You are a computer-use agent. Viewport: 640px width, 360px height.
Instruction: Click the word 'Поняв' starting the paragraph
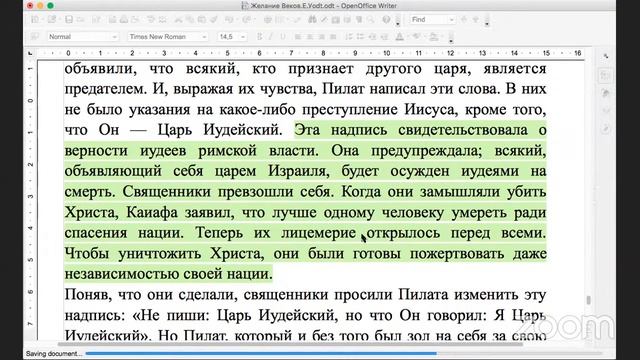[x=88, y=295]
